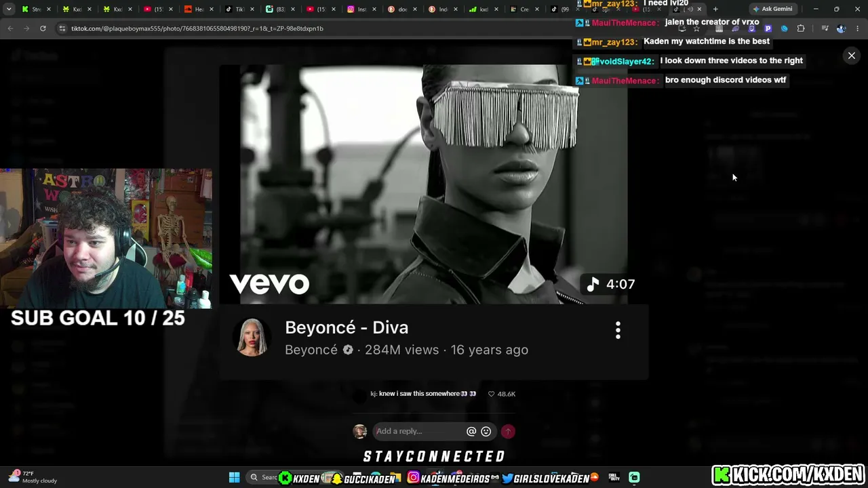Switch to the 'Hea' browser tab
This screenshot has height=488, width=868.
point(199,9)
